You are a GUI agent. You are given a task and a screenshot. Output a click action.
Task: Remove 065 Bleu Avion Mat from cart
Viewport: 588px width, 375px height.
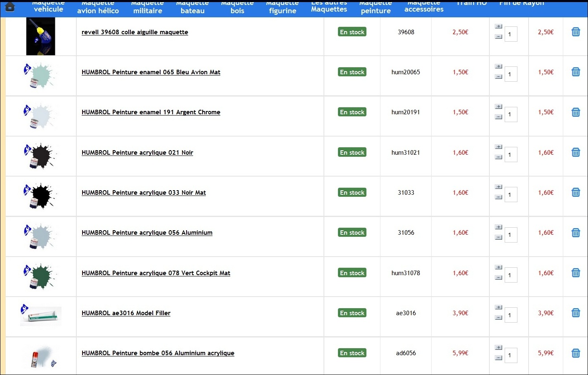576,72
